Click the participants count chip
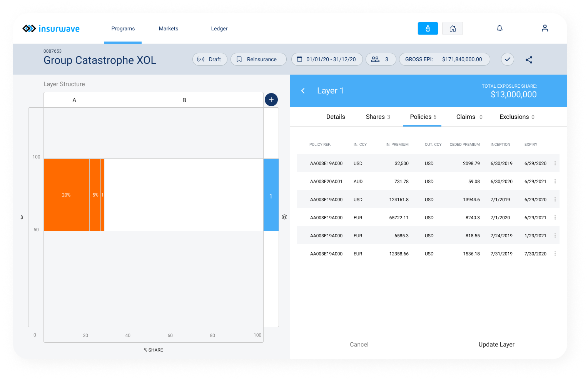This screenshot has height=380, width=588. 381,59
